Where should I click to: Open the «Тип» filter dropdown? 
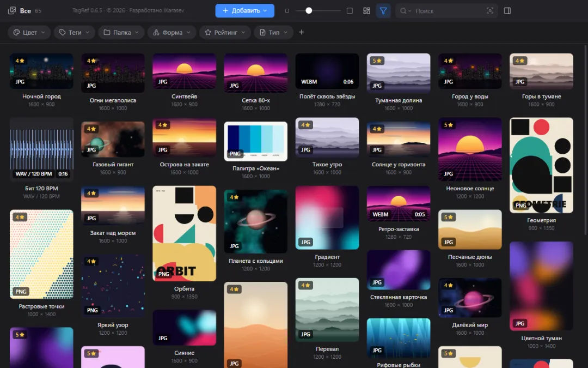point(273,33)
